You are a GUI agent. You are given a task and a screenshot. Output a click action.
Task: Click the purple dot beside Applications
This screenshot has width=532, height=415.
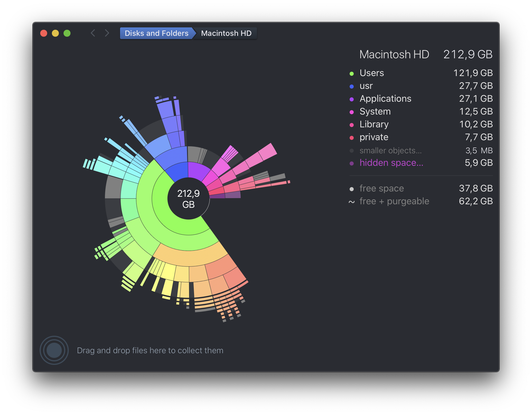tap(352, 99)
